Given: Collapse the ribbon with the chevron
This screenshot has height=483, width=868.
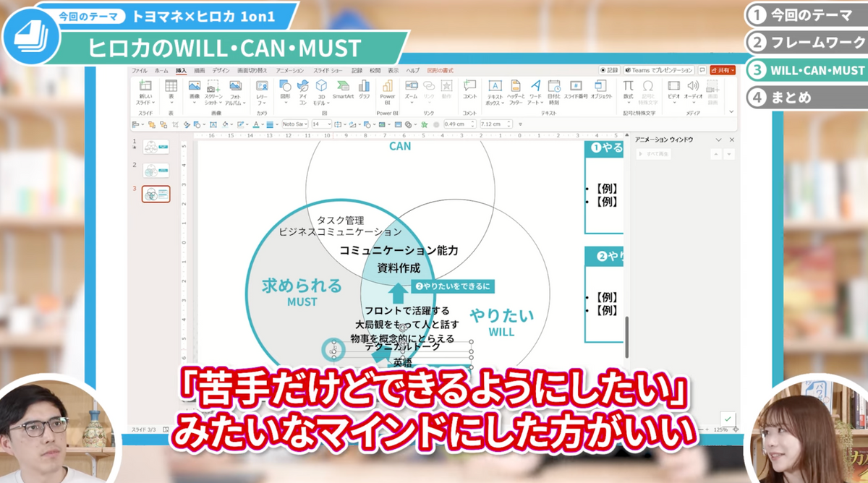Looking at the screenshot, I should tap(731, 112).
